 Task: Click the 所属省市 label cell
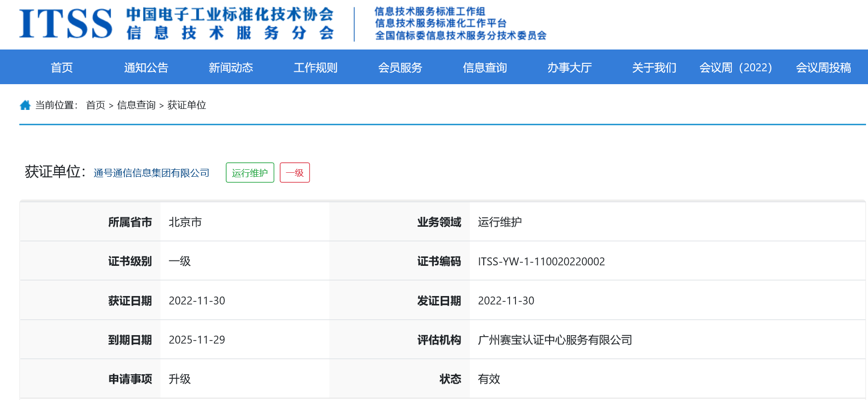90,222
